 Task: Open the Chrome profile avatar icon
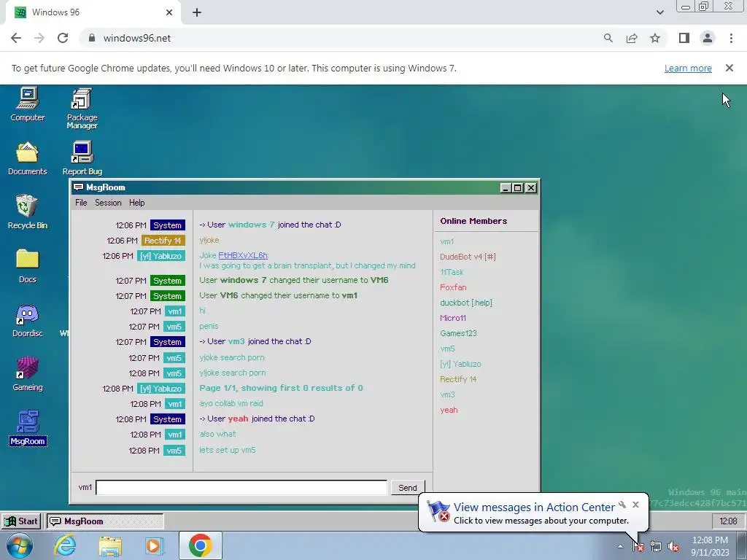click(708, 38)
